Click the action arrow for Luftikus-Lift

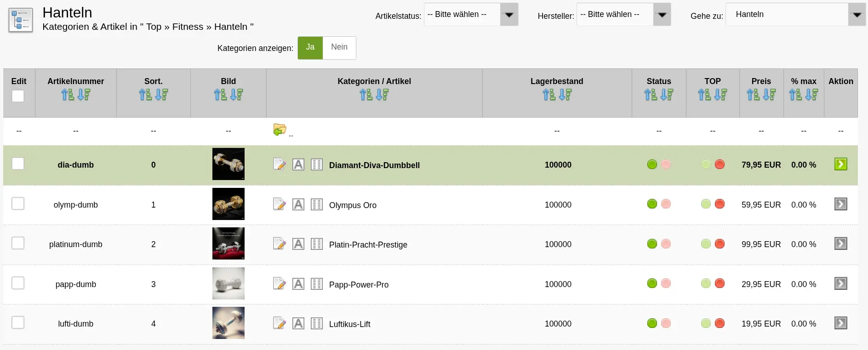(840, 323)
